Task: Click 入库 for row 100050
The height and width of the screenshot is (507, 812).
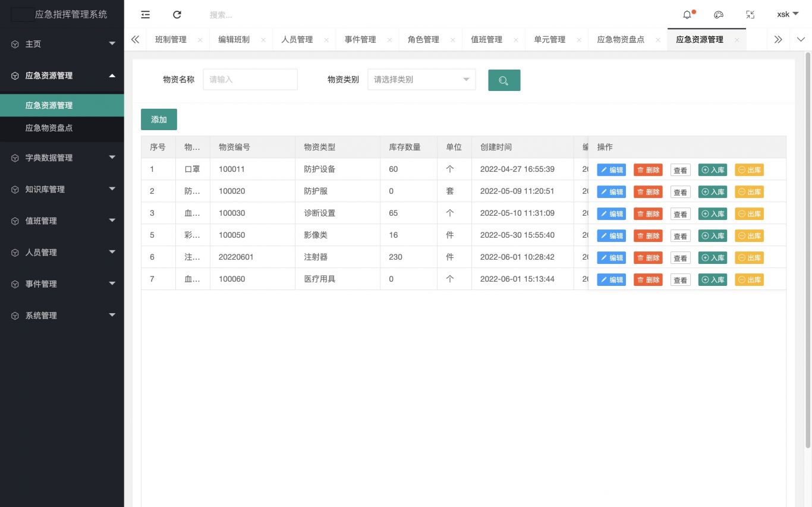Action: [713, 236]
